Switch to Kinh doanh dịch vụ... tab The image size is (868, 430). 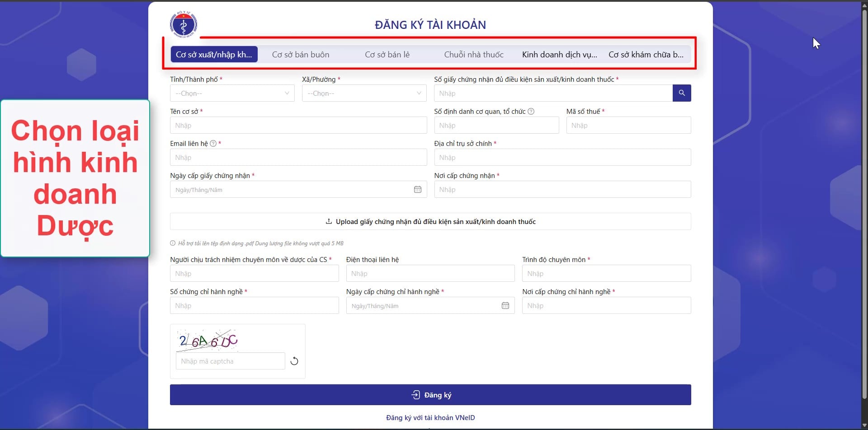point(560,54)
